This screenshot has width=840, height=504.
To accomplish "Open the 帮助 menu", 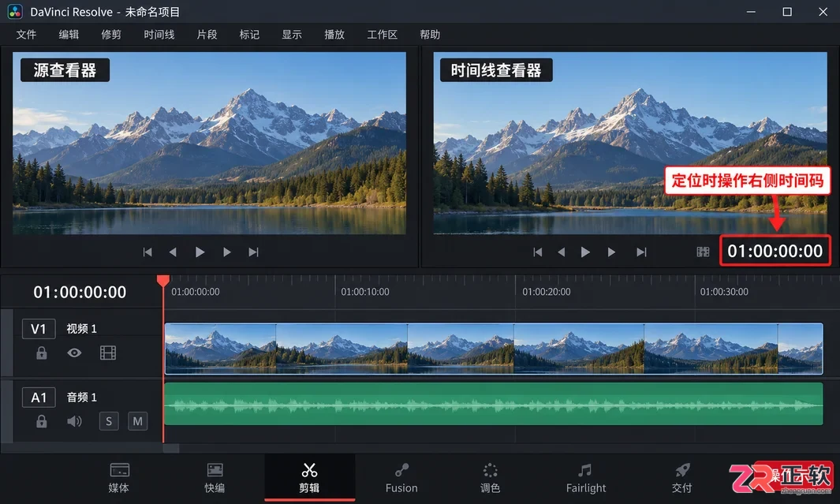I will [x=430, y=35].
